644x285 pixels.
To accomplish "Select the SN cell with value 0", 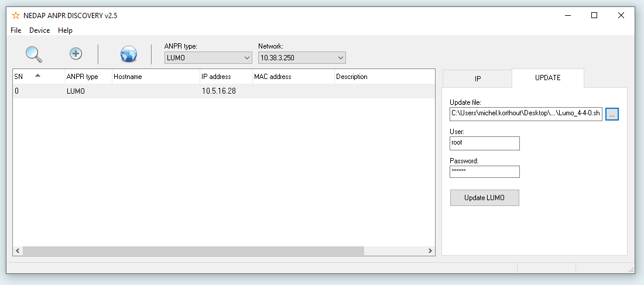I will pos(16,91).
